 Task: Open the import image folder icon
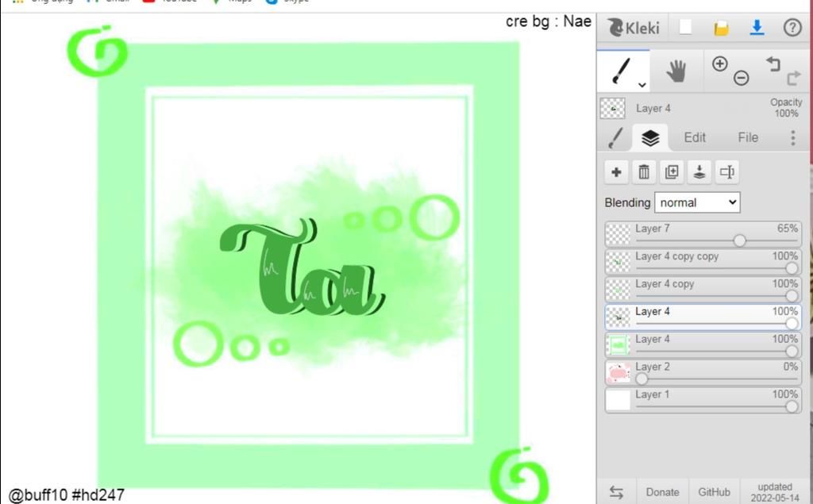(721, 28)
